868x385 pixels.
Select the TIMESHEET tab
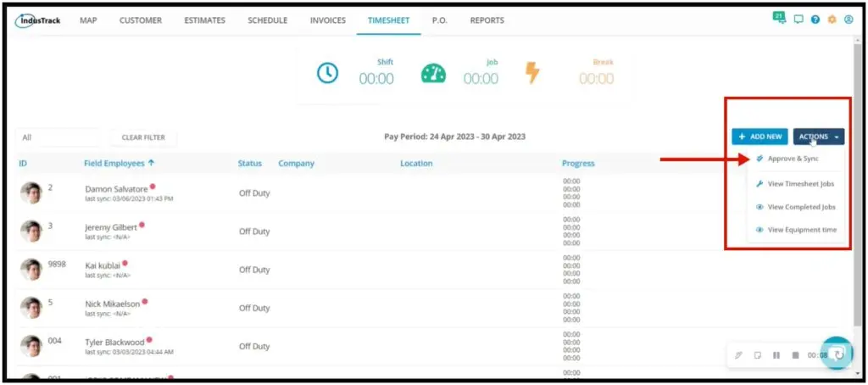(x=388, y=20)
